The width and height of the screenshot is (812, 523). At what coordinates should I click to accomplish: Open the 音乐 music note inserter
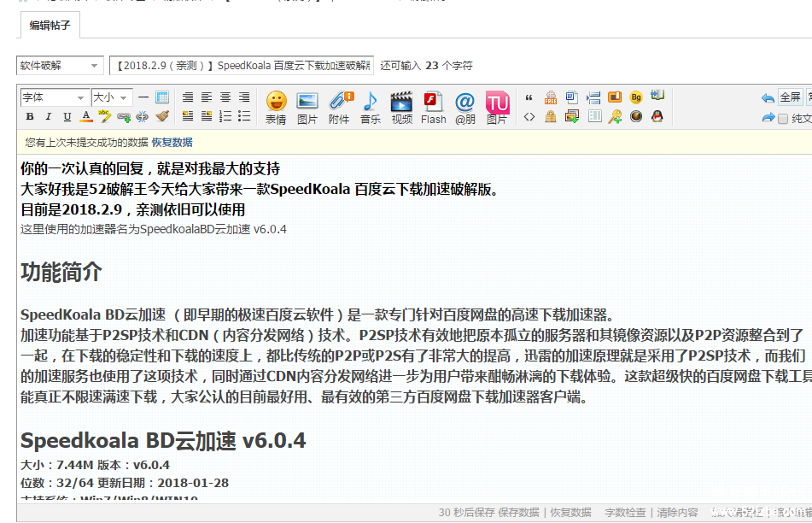click(x=370, y=108)
